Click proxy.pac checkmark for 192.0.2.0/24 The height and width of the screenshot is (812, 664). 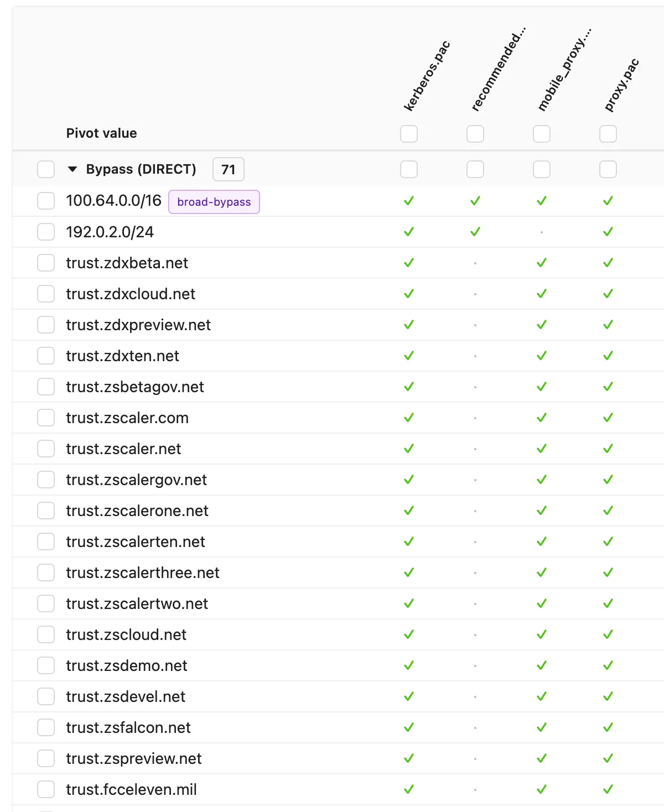pyautogui.click(x=608, y=232)
